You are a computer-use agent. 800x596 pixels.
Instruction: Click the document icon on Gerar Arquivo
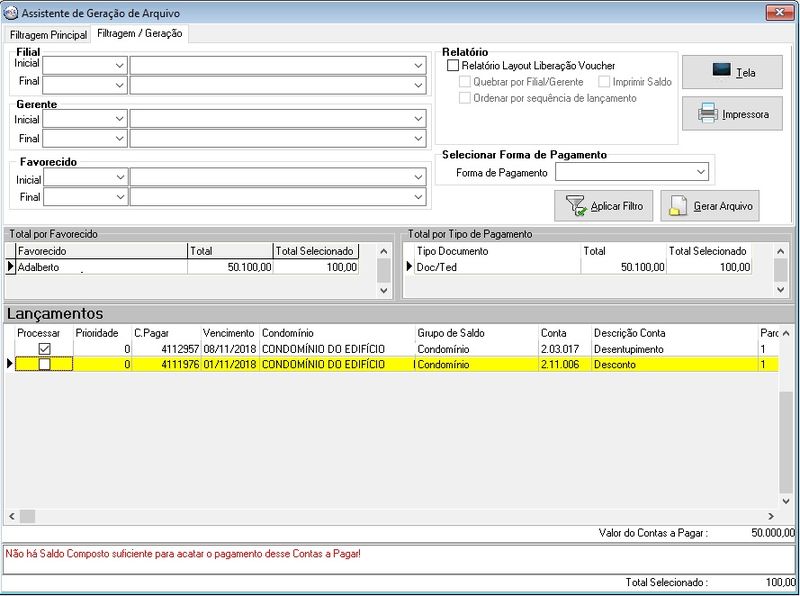click(x=678, y=206)
